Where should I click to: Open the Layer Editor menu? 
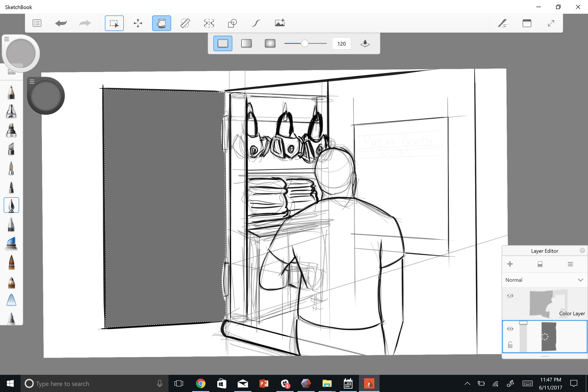point(570,264)
